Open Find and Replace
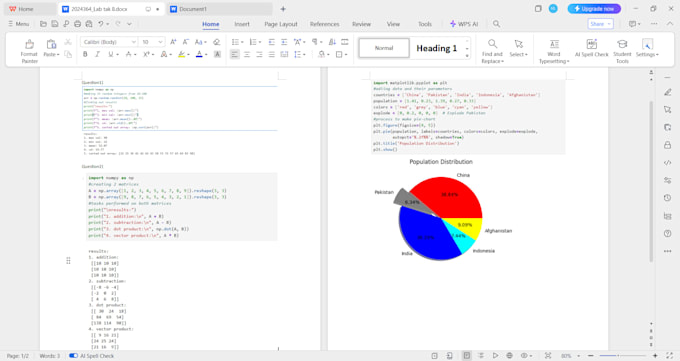The width and height of the screenshot is (680, 361). 492,51
